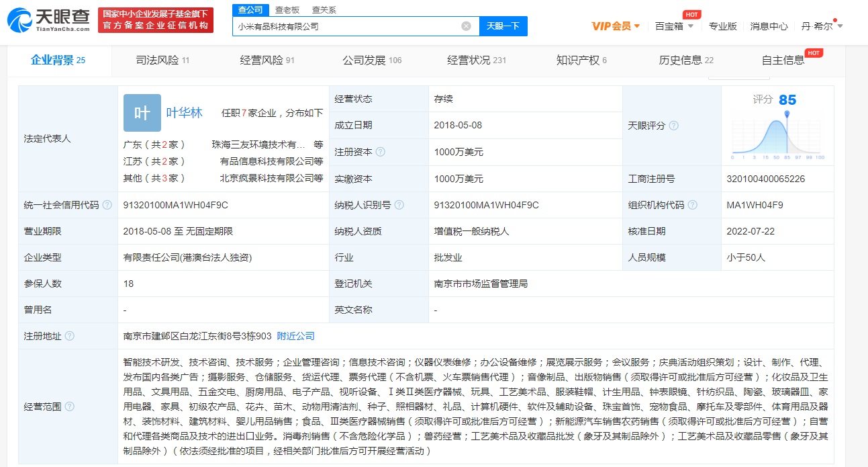This screenshot has height=467, width=868.
Task: Open legal representative 叶华林 profile
Action: 185,113
